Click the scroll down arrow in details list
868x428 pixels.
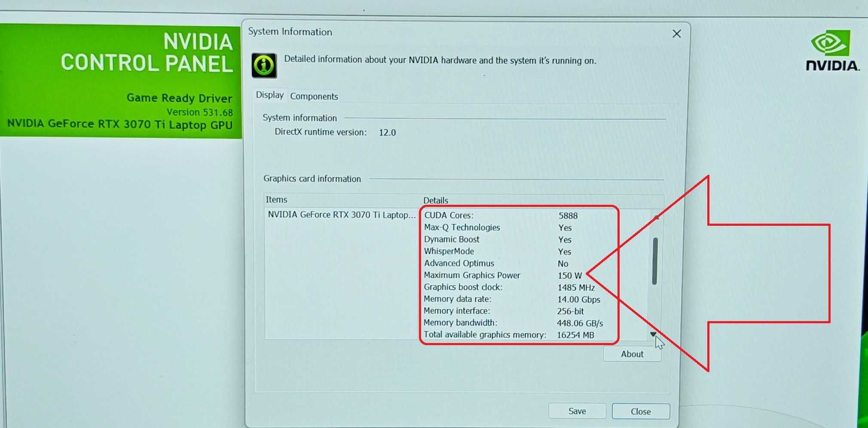653,334
